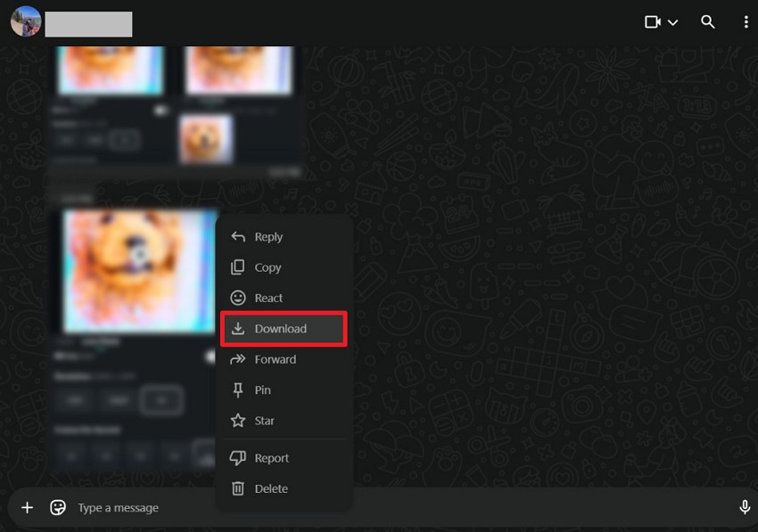Click the microphone voice message icon
This screenshot has height=532, width=758.
(745, 508)
